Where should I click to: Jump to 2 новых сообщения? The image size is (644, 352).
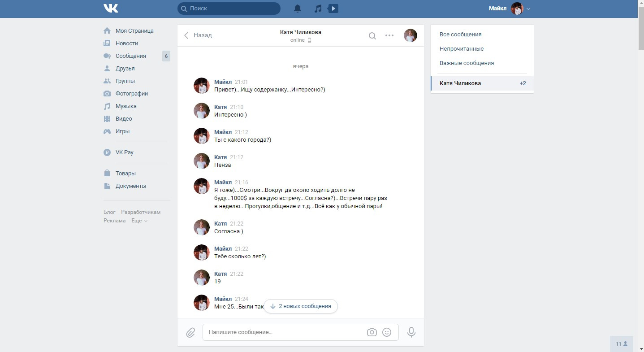point(301,306)
